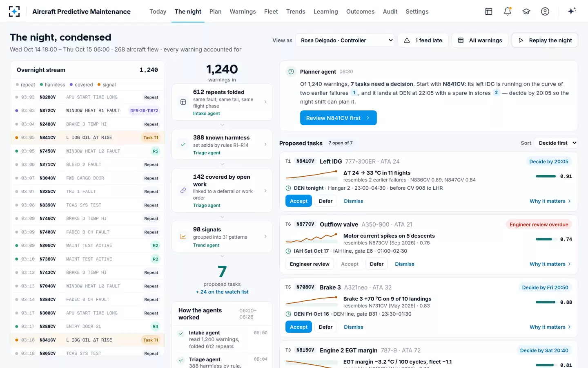Open deferral link DFR-26-11872
The image size is (588, 368).
tap(144, 111)
